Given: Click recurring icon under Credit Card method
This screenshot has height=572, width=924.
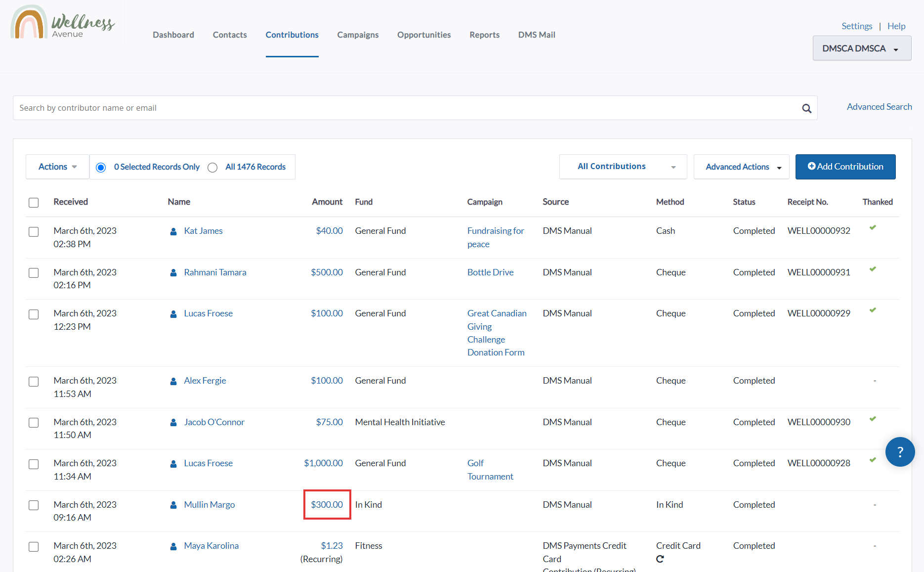Looking at the screenshot, I should coord(660,559).
